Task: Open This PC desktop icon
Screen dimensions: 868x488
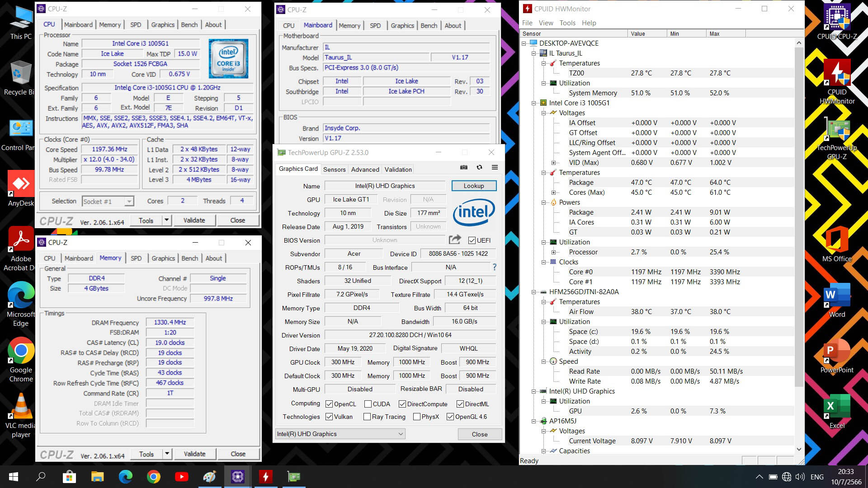Action: click(21, 23)
